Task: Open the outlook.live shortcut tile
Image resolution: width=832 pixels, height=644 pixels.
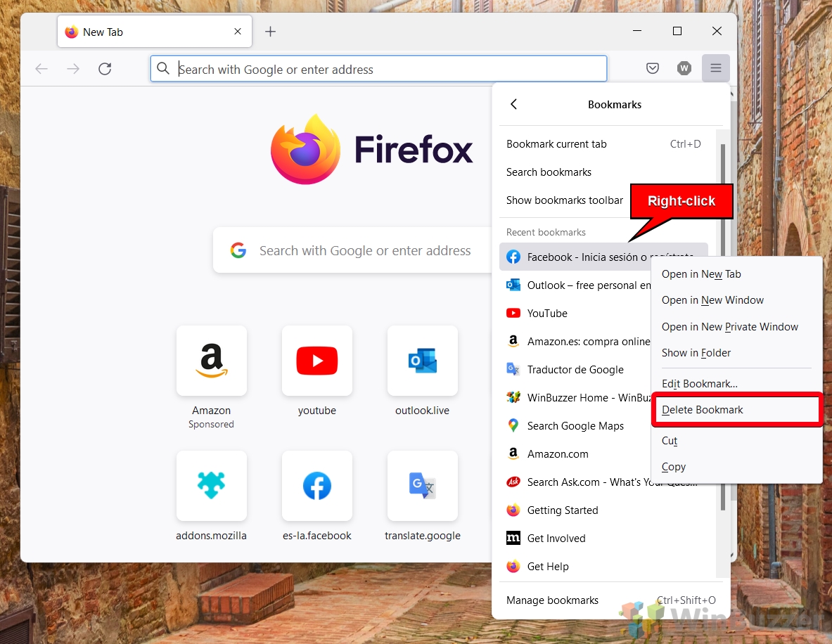Action: pos(423,361)
